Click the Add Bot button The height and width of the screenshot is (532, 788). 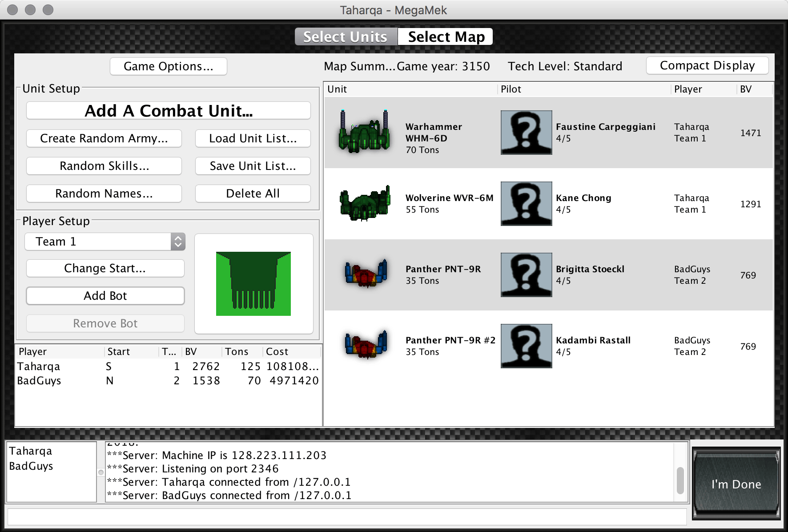pyautogui.click(x=105, y=296)
